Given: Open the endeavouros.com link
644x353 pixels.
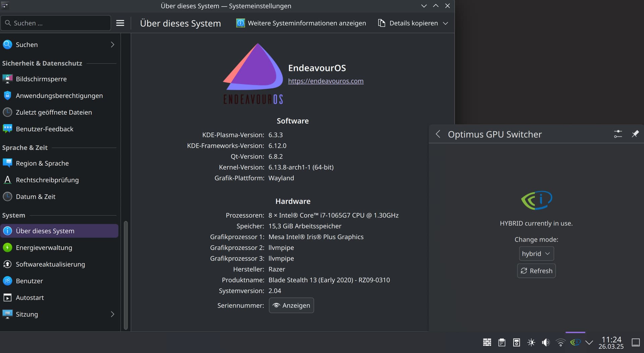Looking at the screenshot, I should [x=326, y=81].
